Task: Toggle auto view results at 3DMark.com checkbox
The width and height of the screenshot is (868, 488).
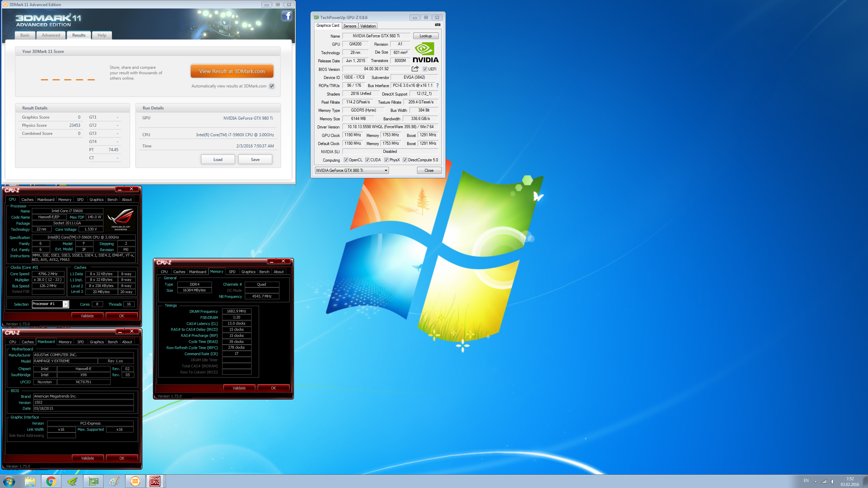Action: tap(272, 86)
